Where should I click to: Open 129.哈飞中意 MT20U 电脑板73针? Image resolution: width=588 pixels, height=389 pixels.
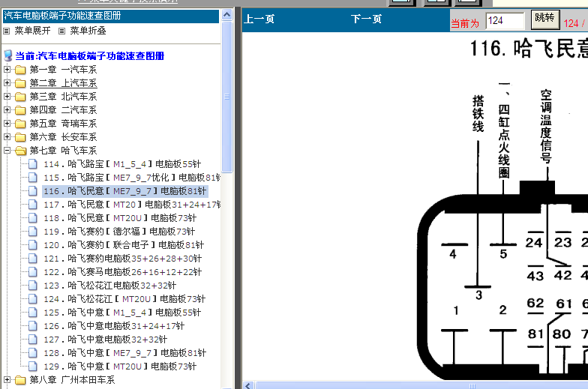(120, 367)
